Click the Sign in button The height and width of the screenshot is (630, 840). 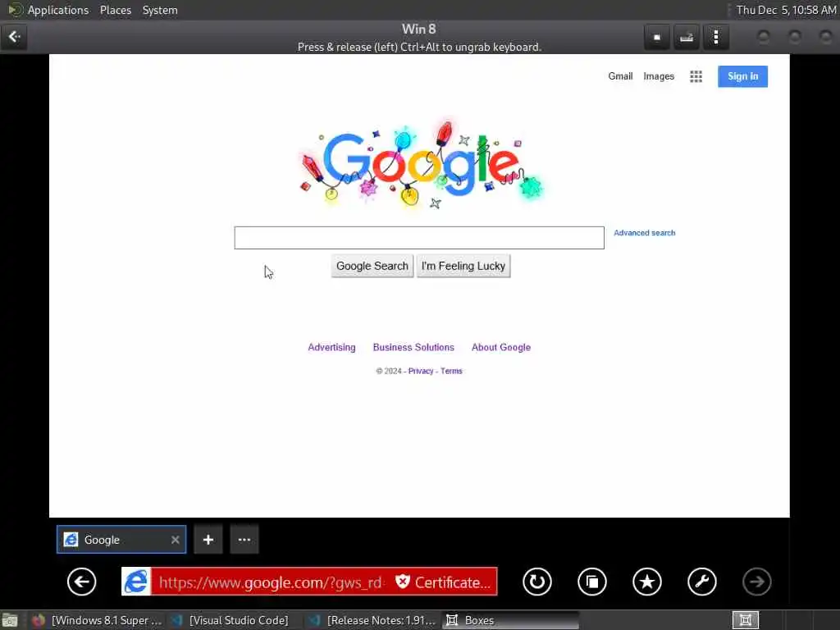click(742, 76)
